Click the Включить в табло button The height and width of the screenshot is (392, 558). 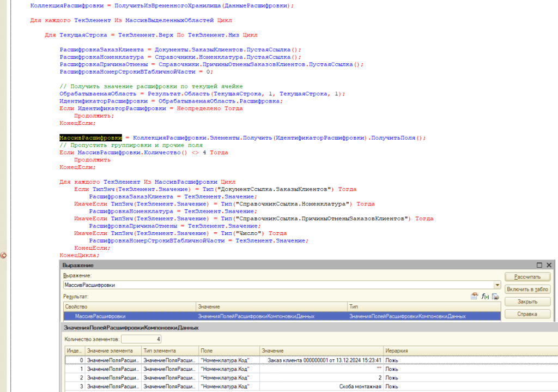point(527,289)
